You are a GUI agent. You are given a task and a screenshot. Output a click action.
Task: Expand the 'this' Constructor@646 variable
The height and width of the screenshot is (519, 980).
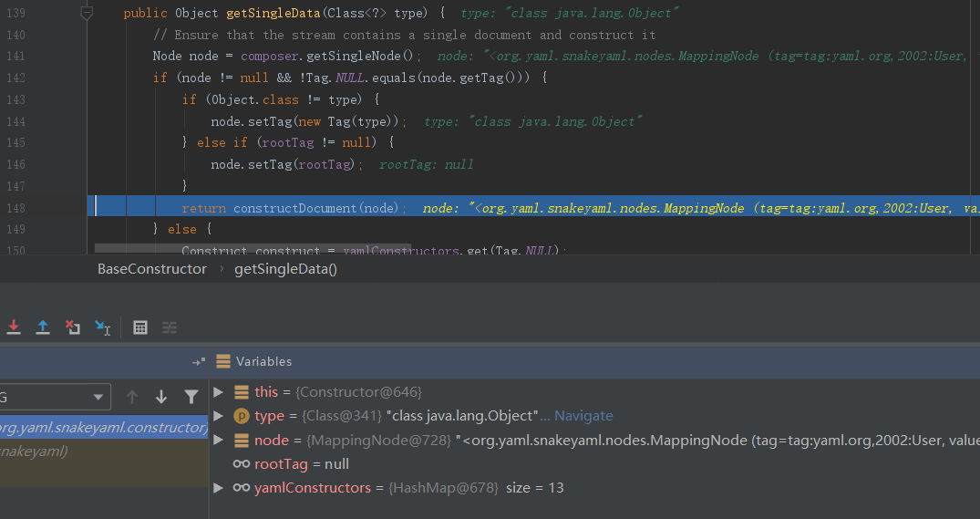coord(218,392)
